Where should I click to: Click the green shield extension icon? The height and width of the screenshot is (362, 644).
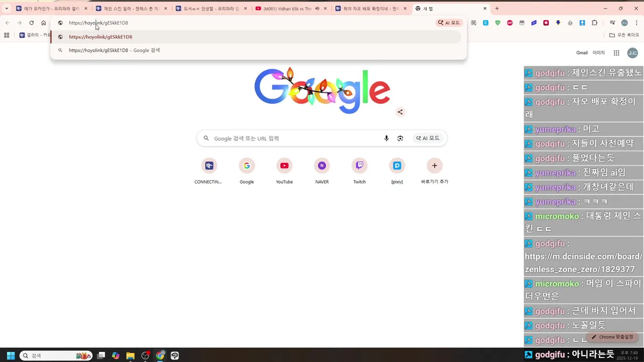[x=498, y=23]
